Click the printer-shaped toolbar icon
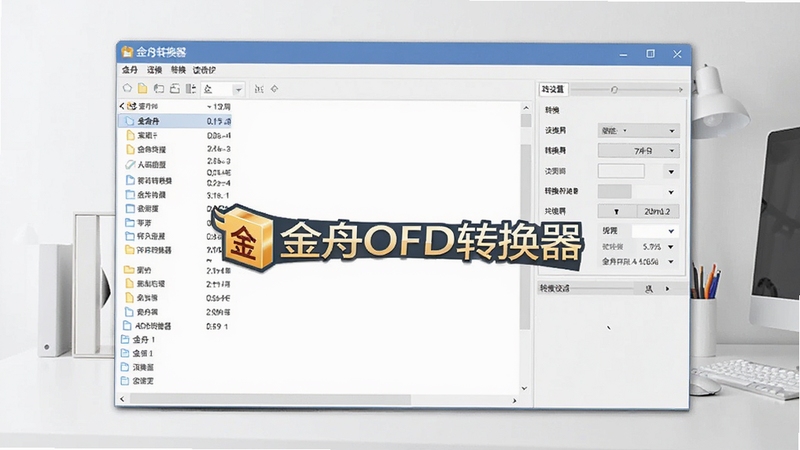 (174, 89)
